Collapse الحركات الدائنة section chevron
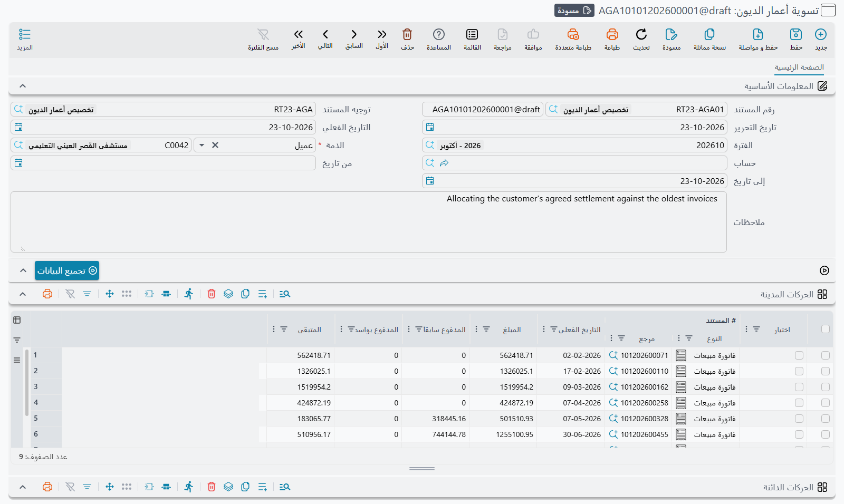Screen dimensions: 844x504 (x=23, y=487)
